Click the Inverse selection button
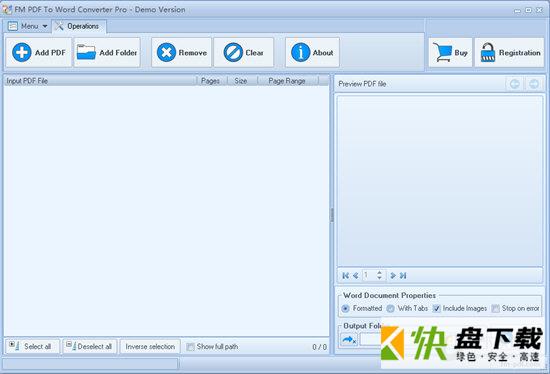 [x=150, y=346]
